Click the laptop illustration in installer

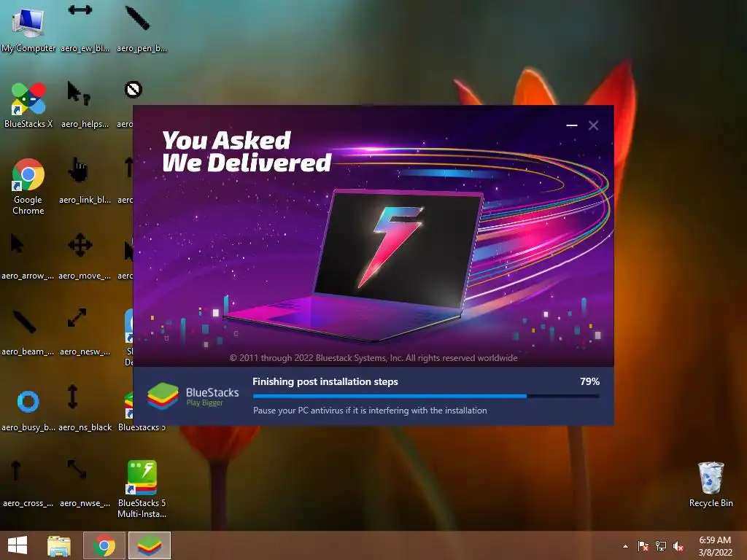point(355,265)
